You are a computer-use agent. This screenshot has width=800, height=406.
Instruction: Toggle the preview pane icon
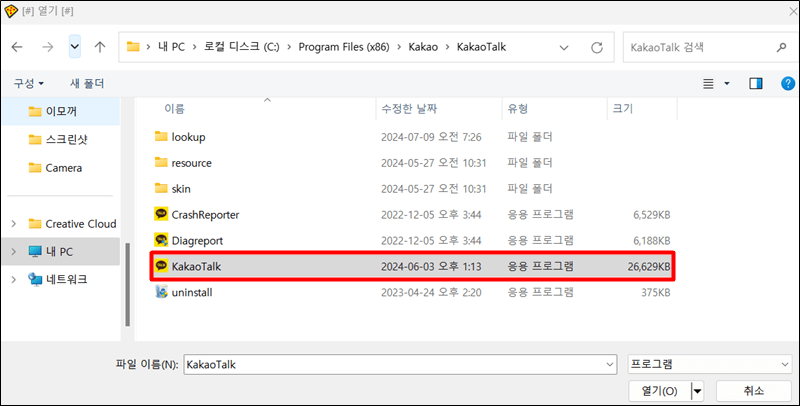[x=756, y=84]
